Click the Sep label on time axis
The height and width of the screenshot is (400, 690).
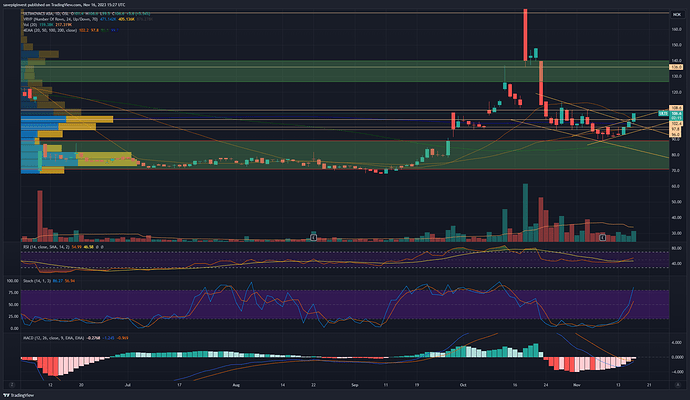355,385
